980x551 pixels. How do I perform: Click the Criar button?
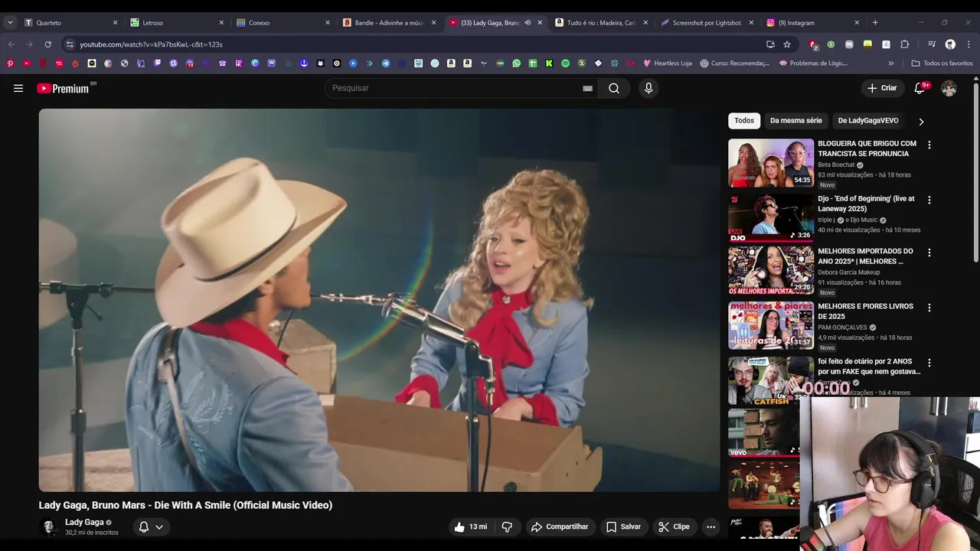(x=882, y=88)
